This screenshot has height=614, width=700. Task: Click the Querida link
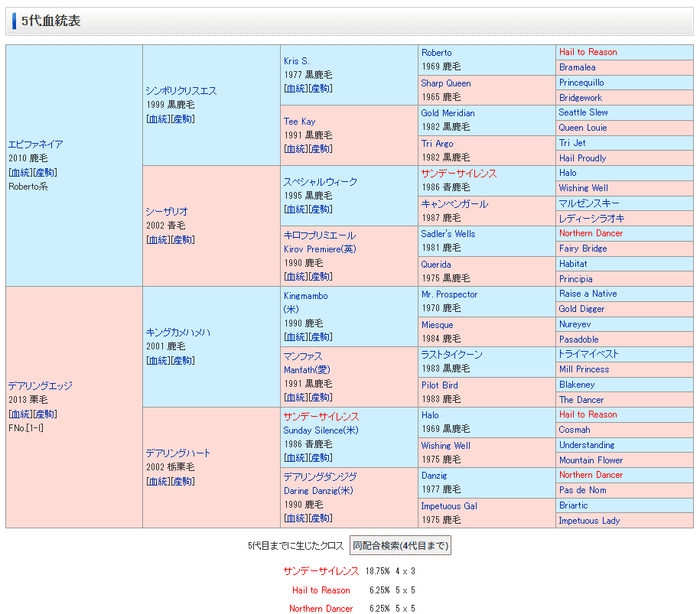[x=436, y=264]
